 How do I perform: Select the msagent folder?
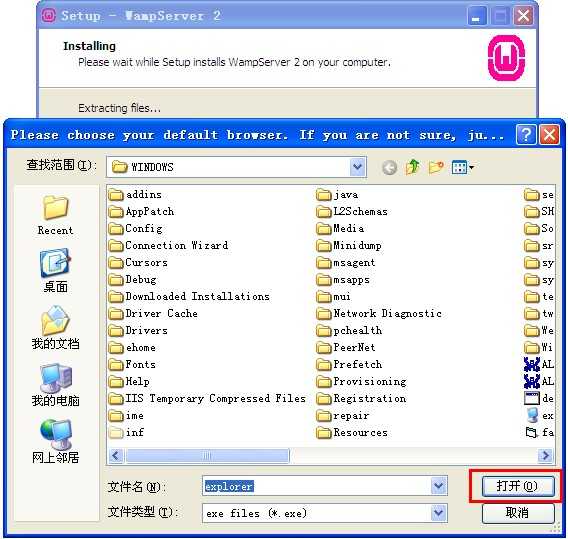pos(346,263)
